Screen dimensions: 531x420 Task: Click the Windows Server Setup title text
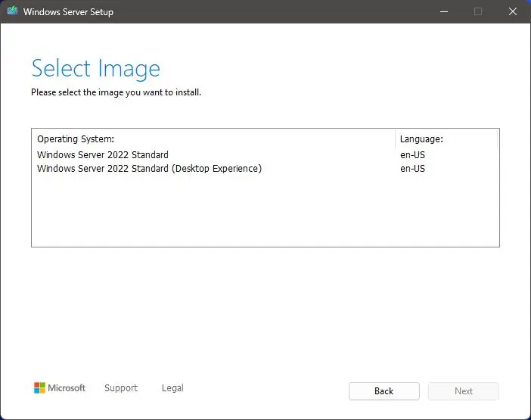pyautogui.click(x=68, y=12)
